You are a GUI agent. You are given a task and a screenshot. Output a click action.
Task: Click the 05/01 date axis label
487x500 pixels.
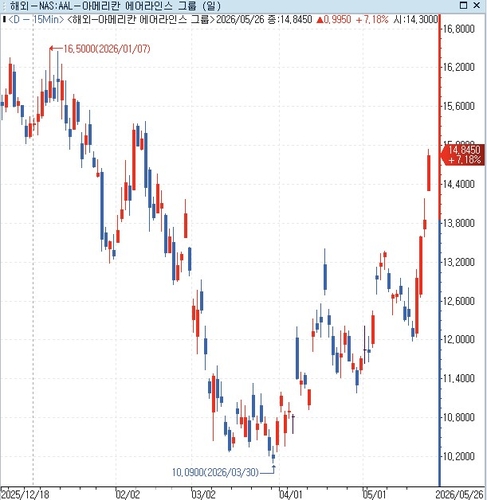click(x=374, y=494)
